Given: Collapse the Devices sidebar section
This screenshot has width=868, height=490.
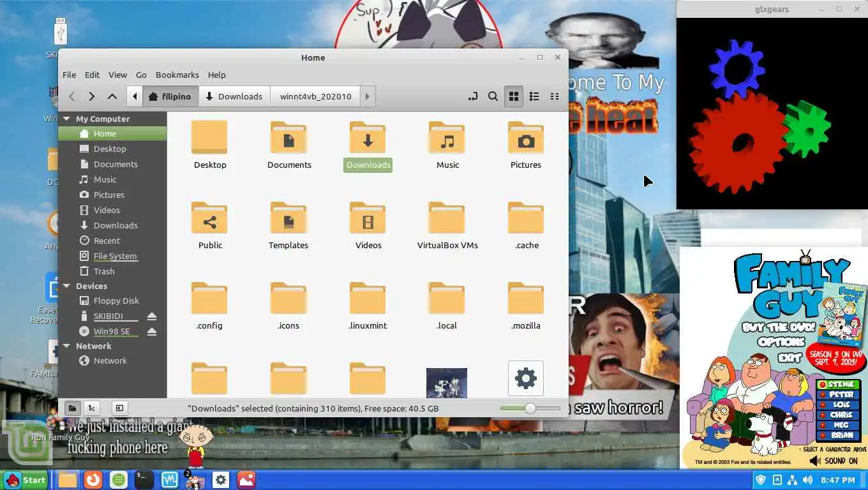Looking at the screenshot, I should pos(66,286).
